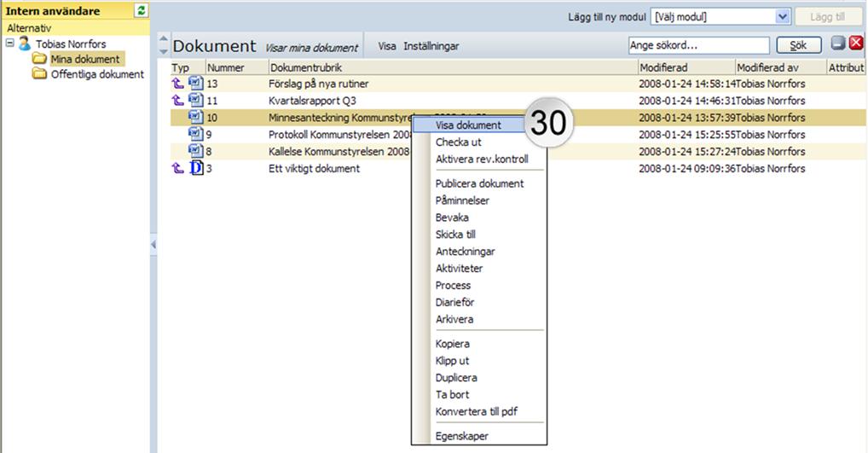Viewport: 868px width, 453px height.
Task: Sort by the Attribut column header
Action: [846, 67]
